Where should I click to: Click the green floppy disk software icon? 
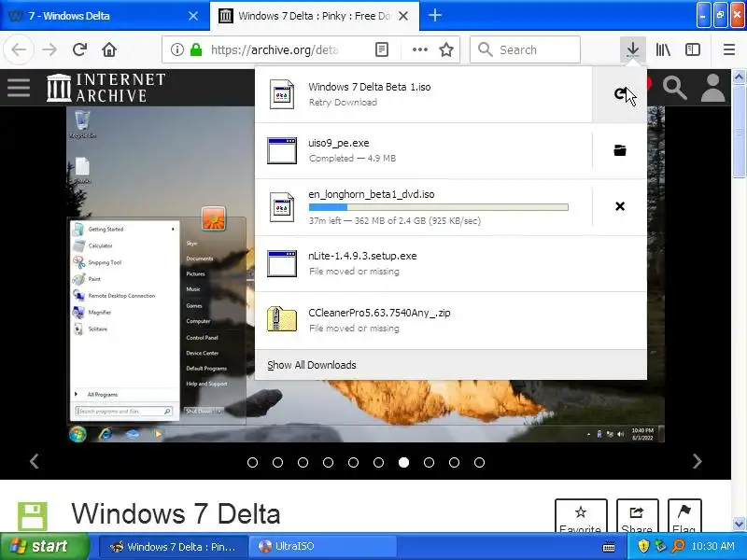click(x=33, y=516)
